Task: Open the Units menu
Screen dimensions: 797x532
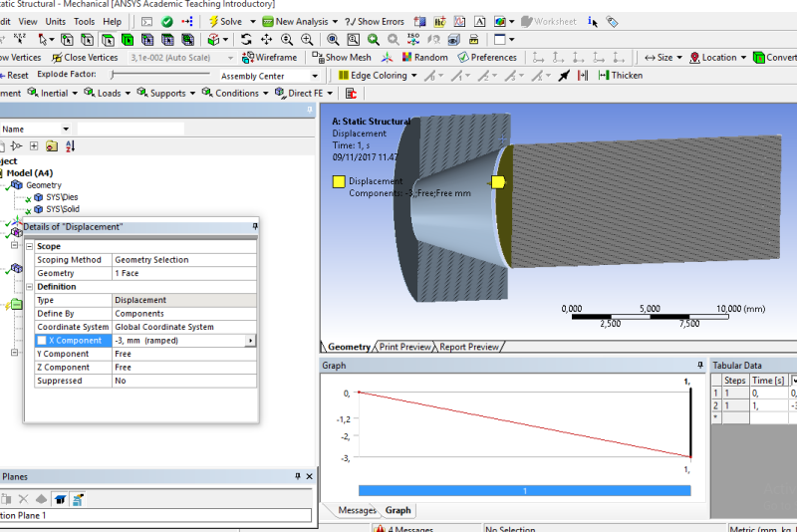Action: [56, 22]
